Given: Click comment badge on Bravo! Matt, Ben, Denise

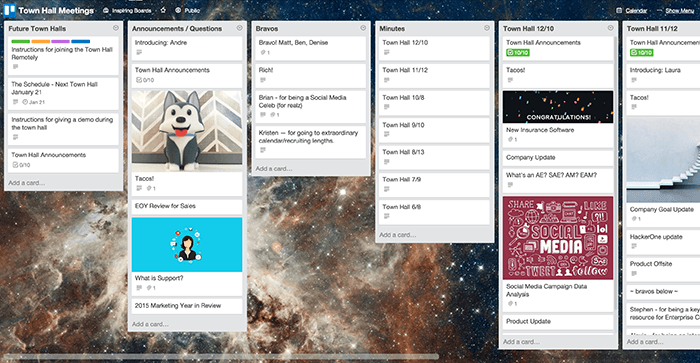Looking at the screenshot, I should tap(265, 53).
